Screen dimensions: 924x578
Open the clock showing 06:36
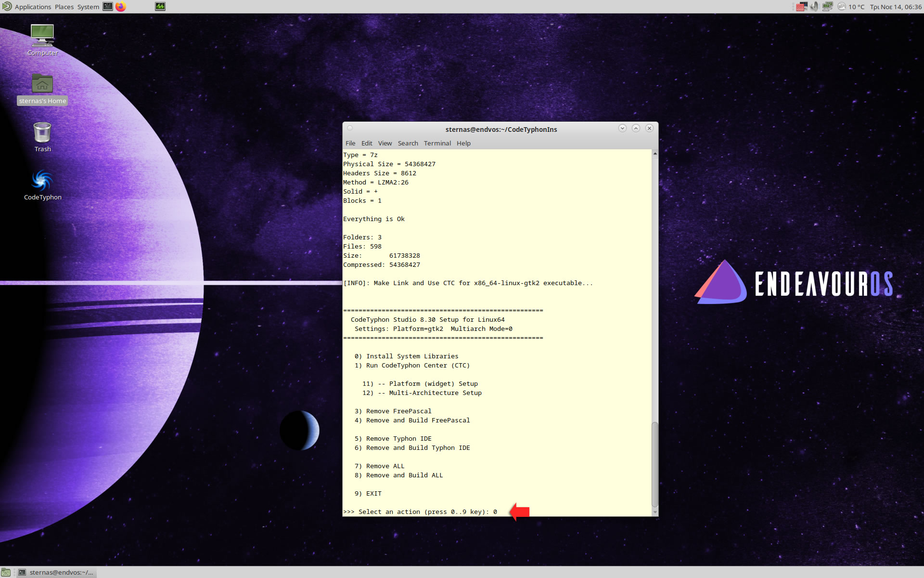coord(896,7)
